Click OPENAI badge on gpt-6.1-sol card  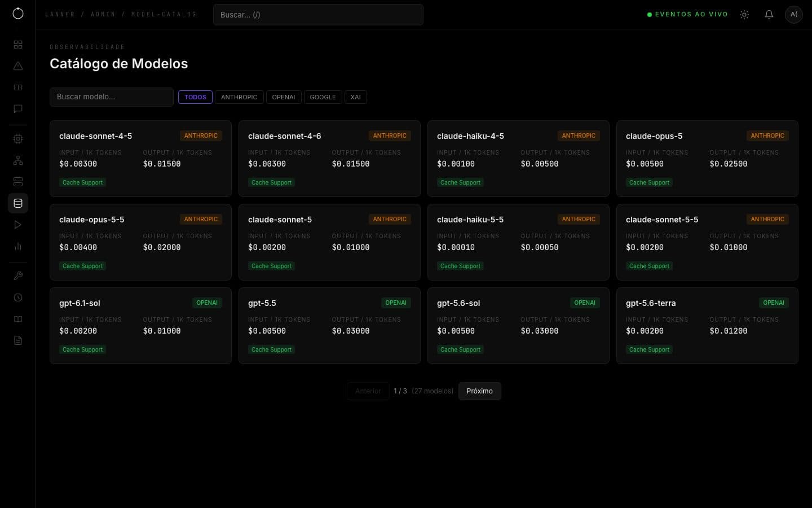(207, 303)
